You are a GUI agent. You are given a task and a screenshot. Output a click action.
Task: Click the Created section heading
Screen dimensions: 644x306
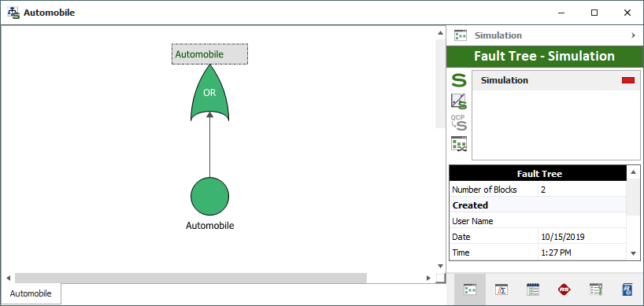pyautogui.click(x=538, y=205)
